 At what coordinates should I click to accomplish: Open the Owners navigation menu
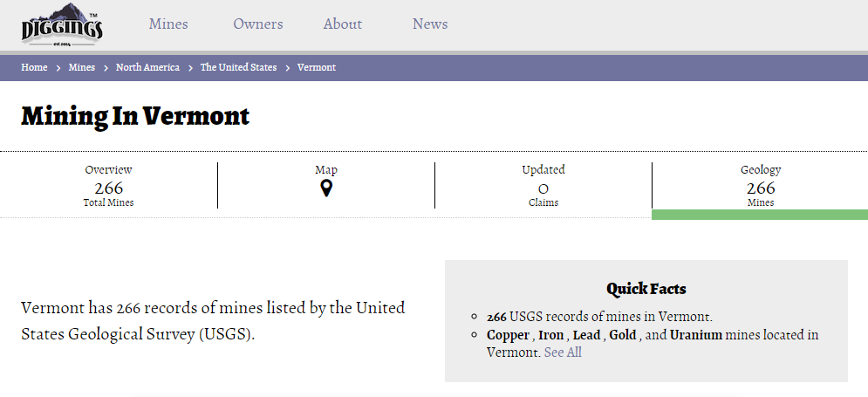[x=257, y=24]
